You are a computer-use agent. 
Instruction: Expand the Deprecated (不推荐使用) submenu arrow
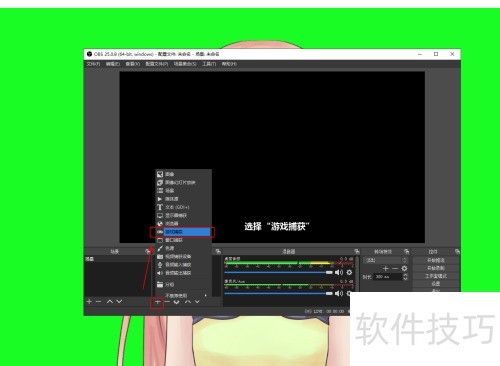point(206,295)
